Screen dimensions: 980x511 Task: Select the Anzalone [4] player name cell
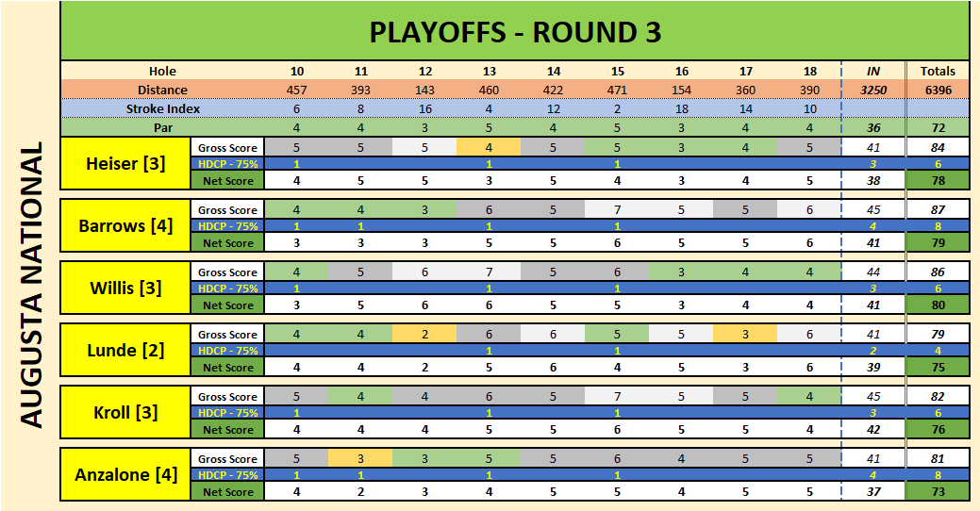125,475
